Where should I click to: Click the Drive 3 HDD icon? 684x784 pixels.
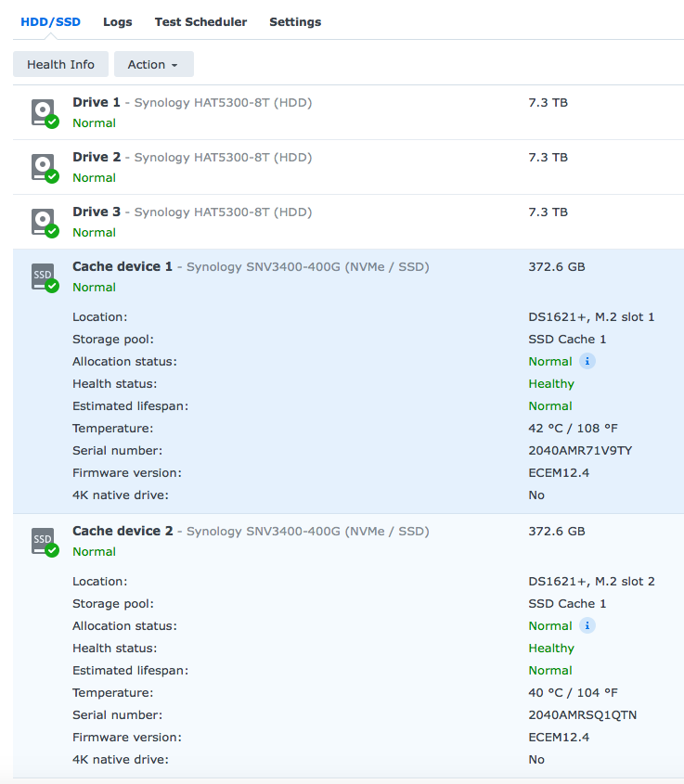[x=45, y=223]
